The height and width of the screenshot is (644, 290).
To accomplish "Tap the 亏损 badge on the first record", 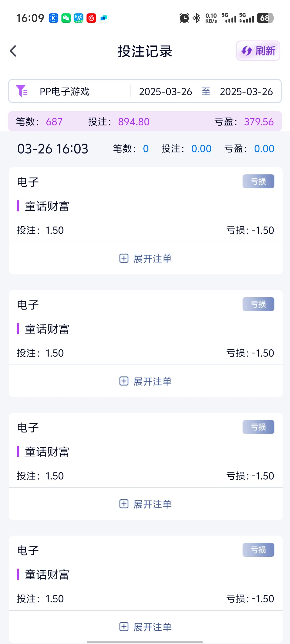I will pos(258,181).
